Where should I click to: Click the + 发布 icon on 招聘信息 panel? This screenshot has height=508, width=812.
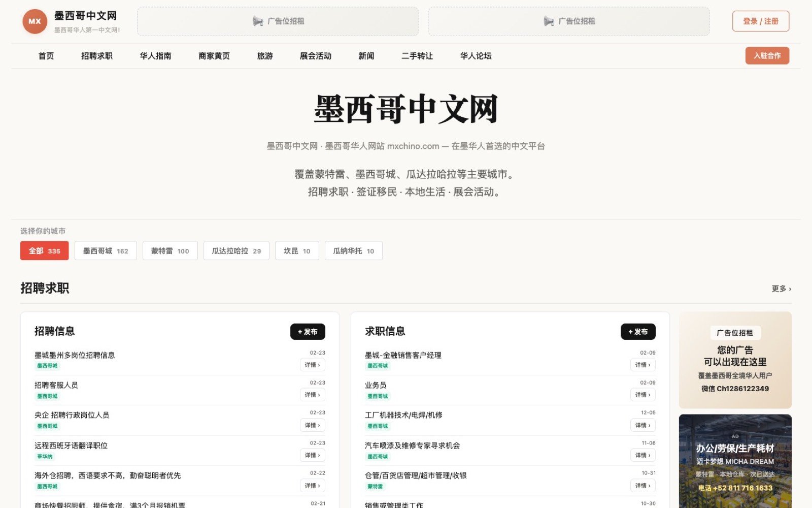point(308,332)
